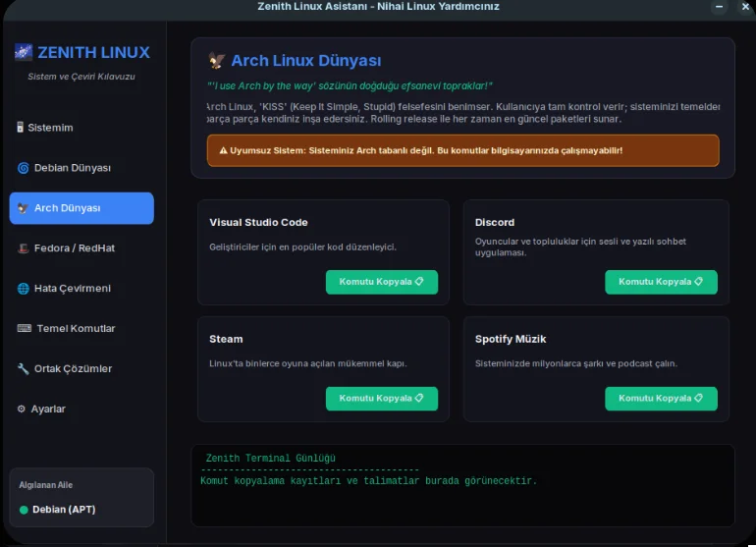Click the eagle icon in Arch Linux Dünyası heading
Viewport: 756px width, 547px height.
point(217,60)
